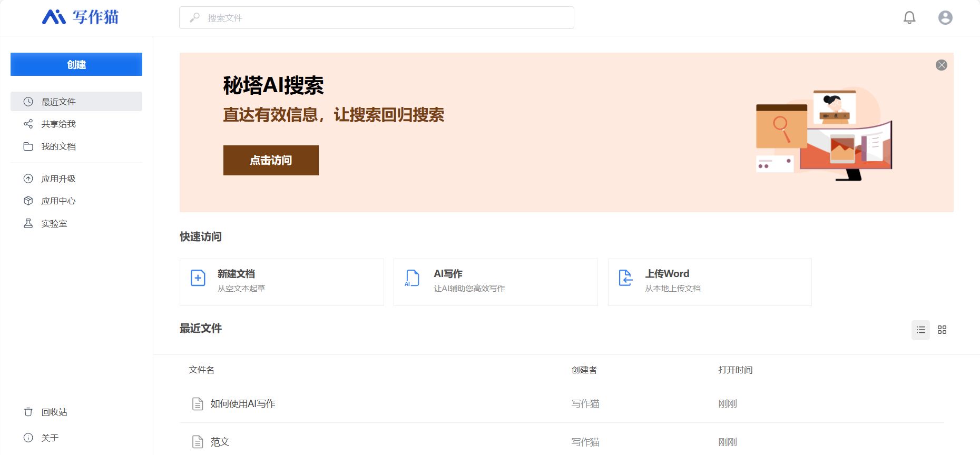The image size is (980, 455).
Task: Click the 秘塔AI搜索 banner heading
Action: [x=273, y=85]
